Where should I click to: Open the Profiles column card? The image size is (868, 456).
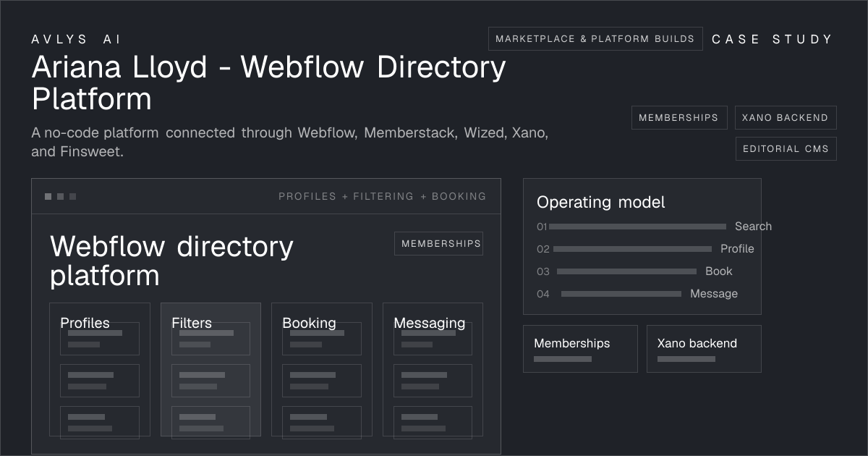click(x=100, y=369)
